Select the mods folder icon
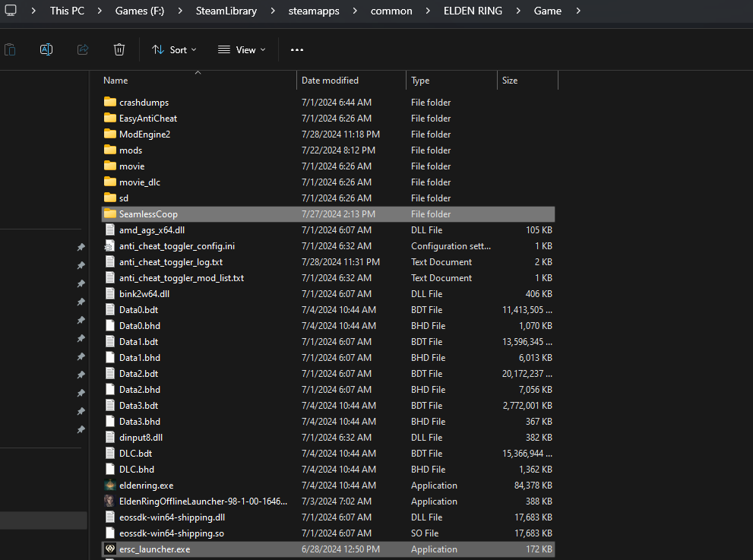The width and height of the screenshot is (753, 560). coord(110,150)
